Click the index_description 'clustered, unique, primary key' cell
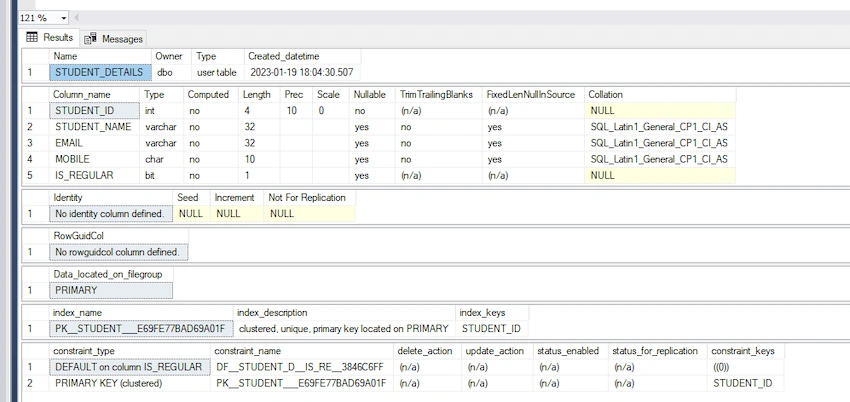850x402 pixels. [344, 328]
